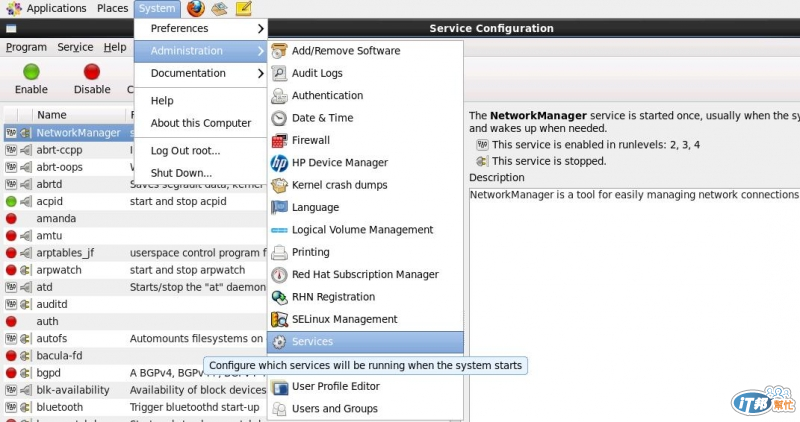Expand the Documentation submenu
This screenshot has width=800, height=422.
click(200, 73)
